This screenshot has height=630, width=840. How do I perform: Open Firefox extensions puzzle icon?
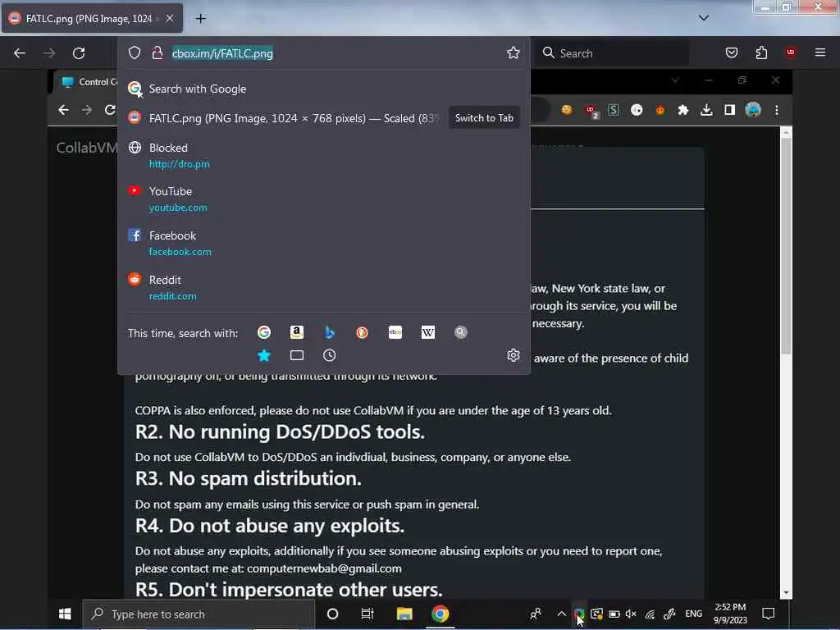[x=761, y=52]
